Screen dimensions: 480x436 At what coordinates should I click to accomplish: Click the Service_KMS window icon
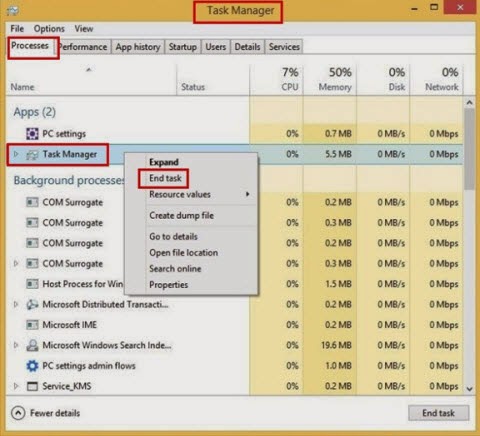[32, 386]
